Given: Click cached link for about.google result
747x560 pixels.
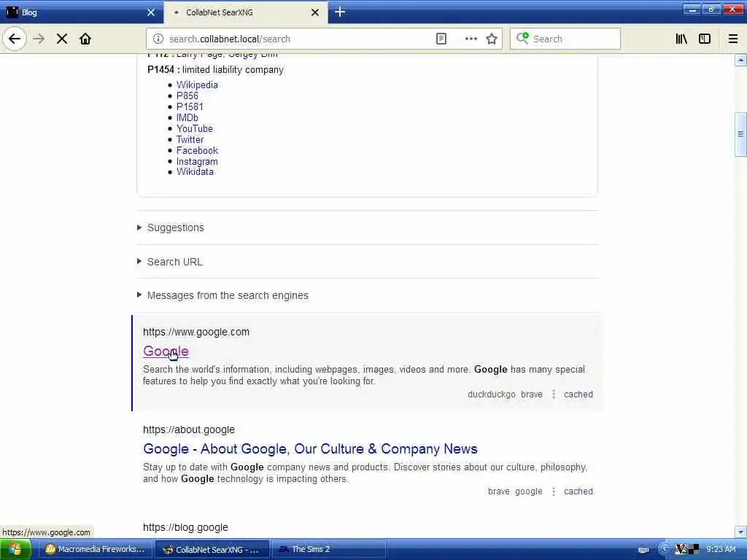Looking at the screenshot, I should pyautogui.click(x=578, y=491).
